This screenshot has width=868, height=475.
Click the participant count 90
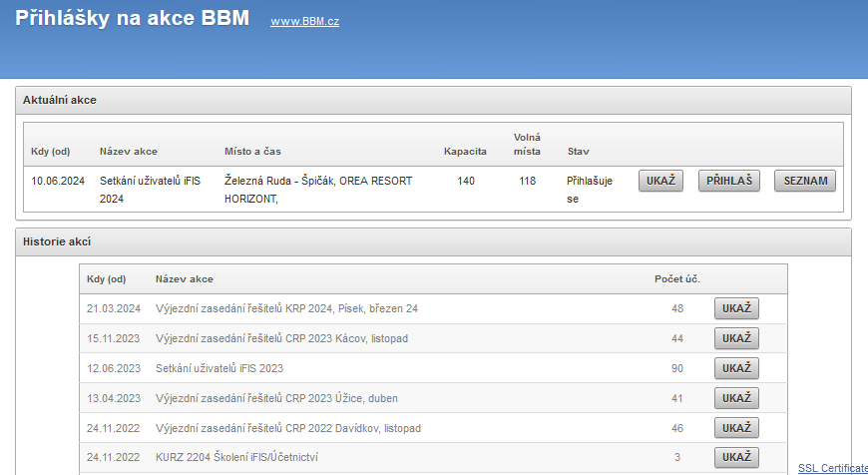[677, 368]
